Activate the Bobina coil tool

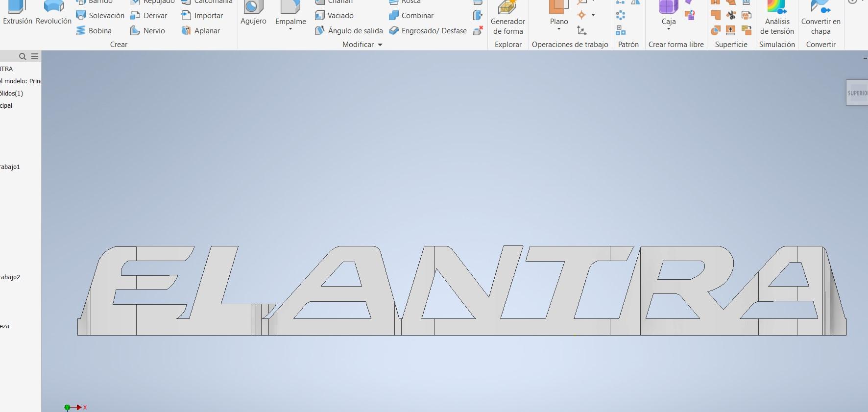click(x=94, y=31)
